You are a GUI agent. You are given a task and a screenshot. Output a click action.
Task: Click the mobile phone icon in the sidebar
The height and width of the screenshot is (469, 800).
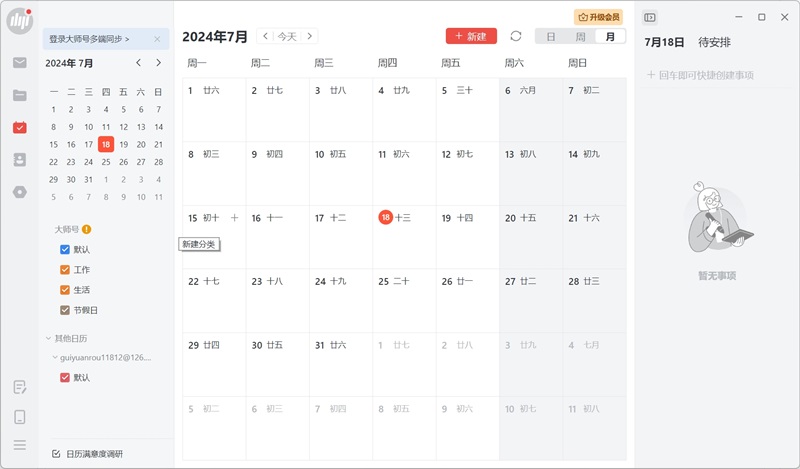(20, 417)
